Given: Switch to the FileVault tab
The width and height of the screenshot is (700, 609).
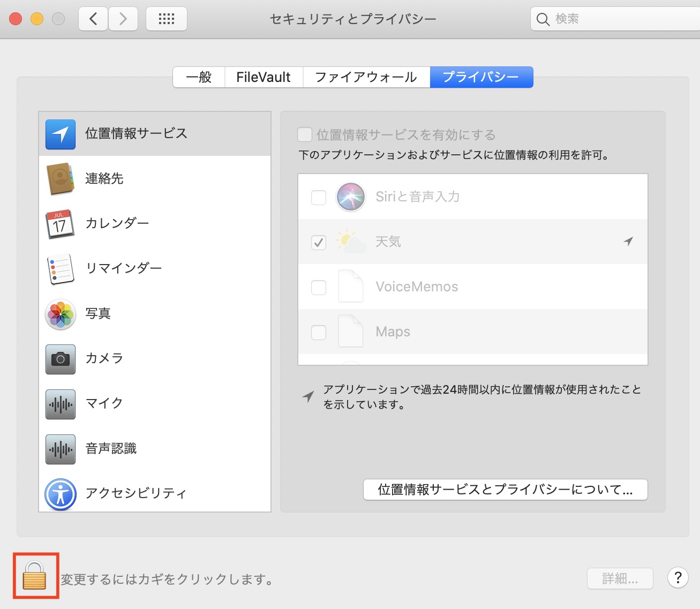Looking at the screenshot, I should [264, 77].
